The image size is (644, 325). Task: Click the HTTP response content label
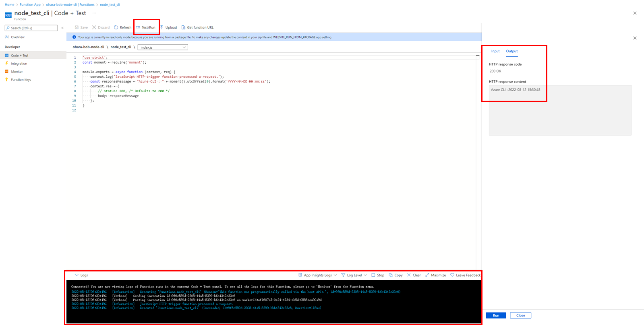[x=507, y=82]
